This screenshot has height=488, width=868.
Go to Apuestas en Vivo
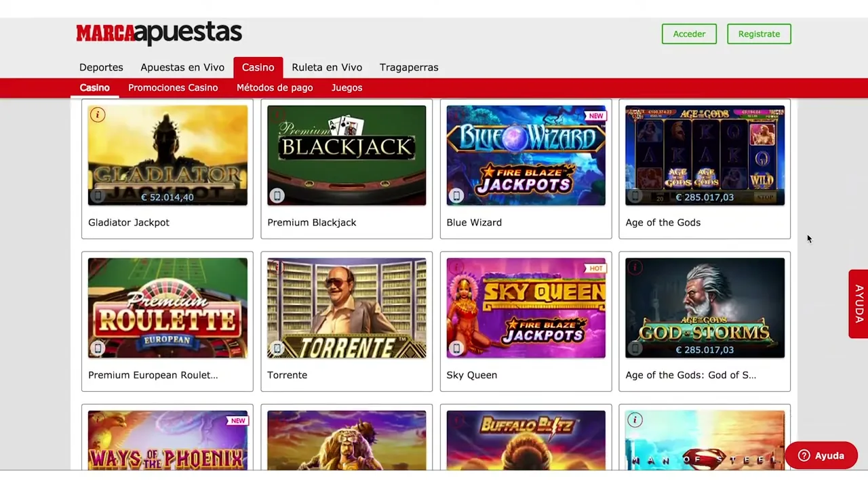click(182, 67)
